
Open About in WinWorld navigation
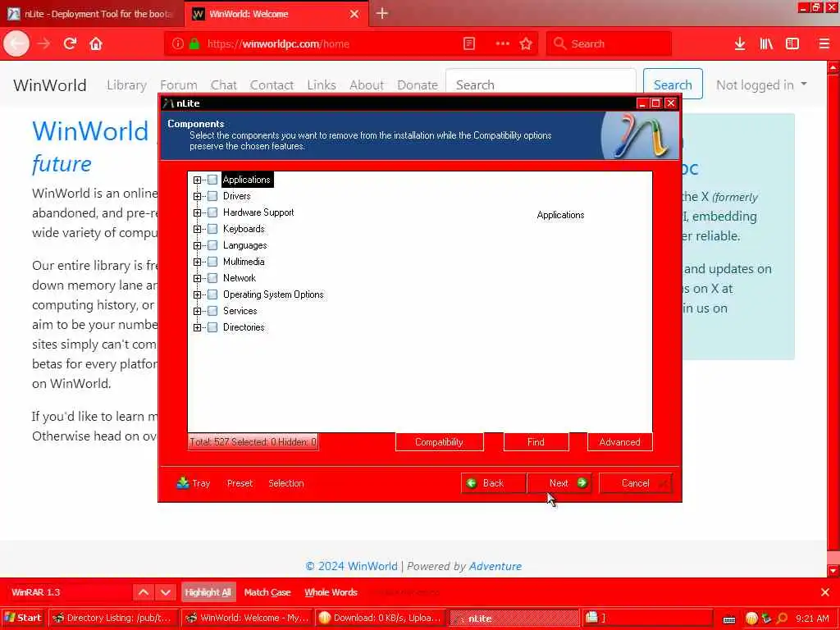pos(367,85)
